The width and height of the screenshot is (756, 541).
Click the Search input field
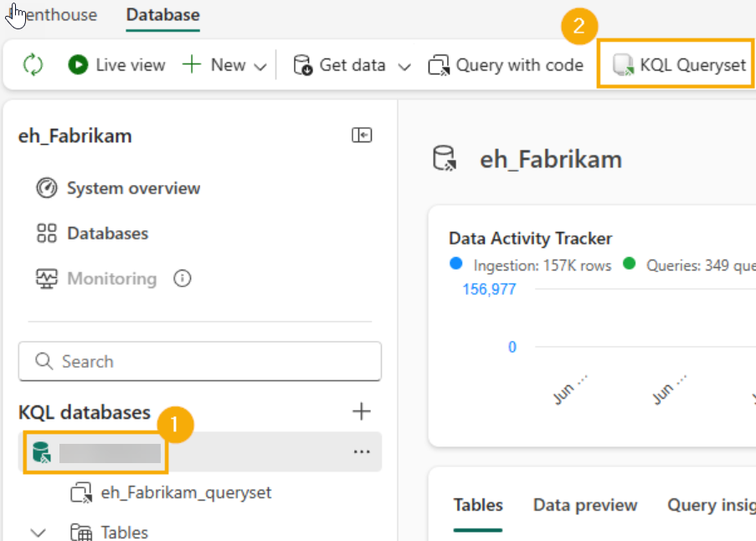(199, 362)
